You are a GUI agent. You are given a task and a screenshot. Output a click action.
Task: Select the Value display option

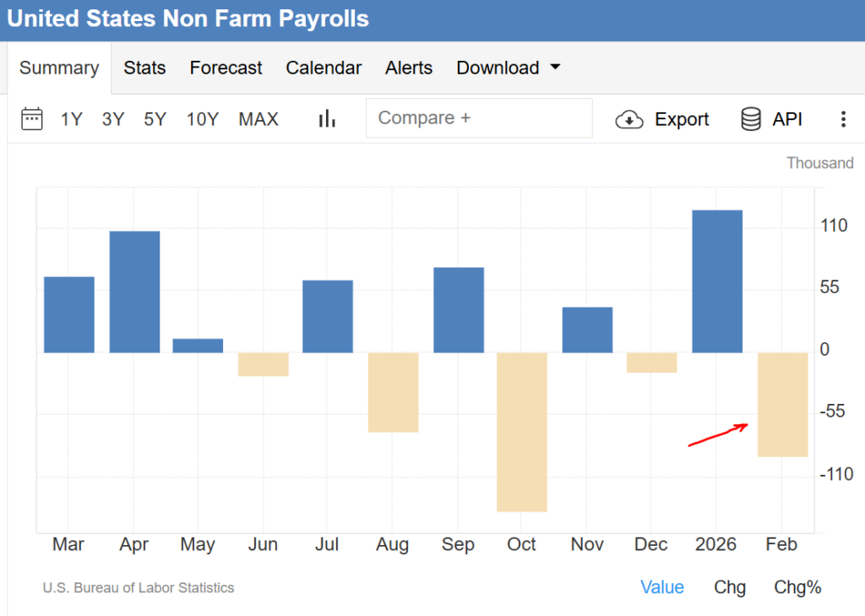tap(662, 587)
